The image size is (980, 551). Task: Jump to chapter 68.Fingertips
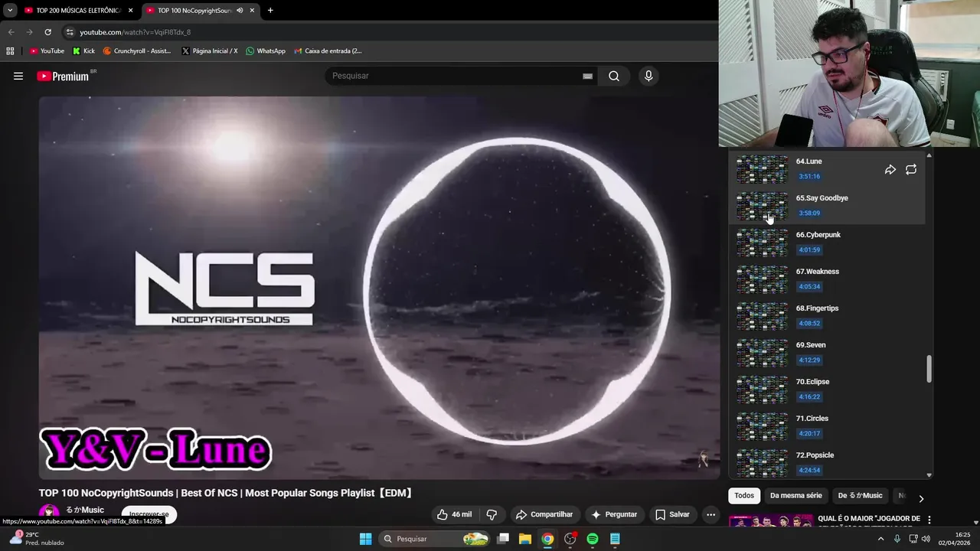pyautogui.click(x=817, y=308)
